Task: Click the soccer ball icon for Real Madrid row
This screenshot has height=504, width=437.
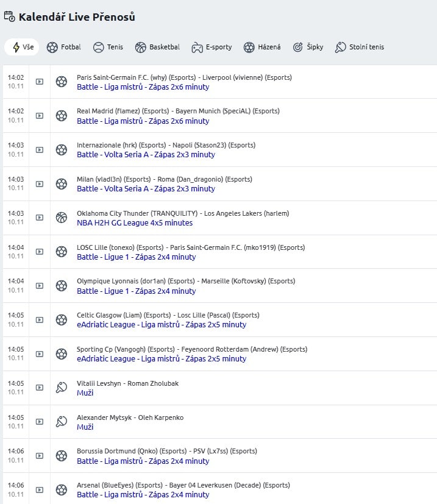Action: tap(62, 116)
